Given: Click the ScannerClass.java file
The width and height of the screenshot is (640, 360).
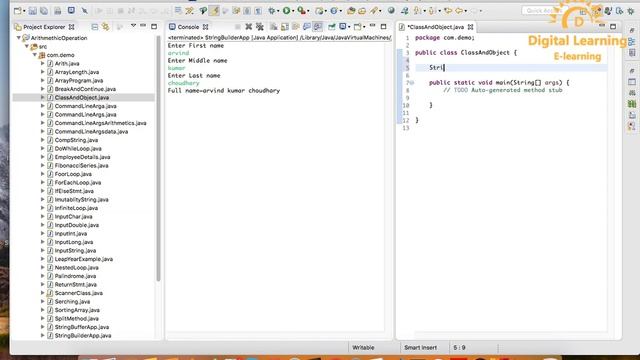Looking at the screenshot, I should pos(78,293).
